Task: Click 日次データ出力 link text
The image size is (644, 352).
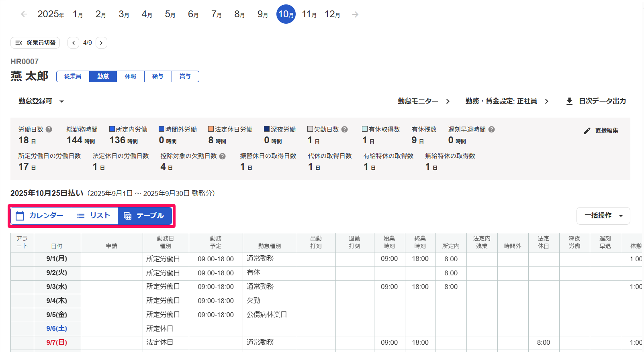Action: 602,101
